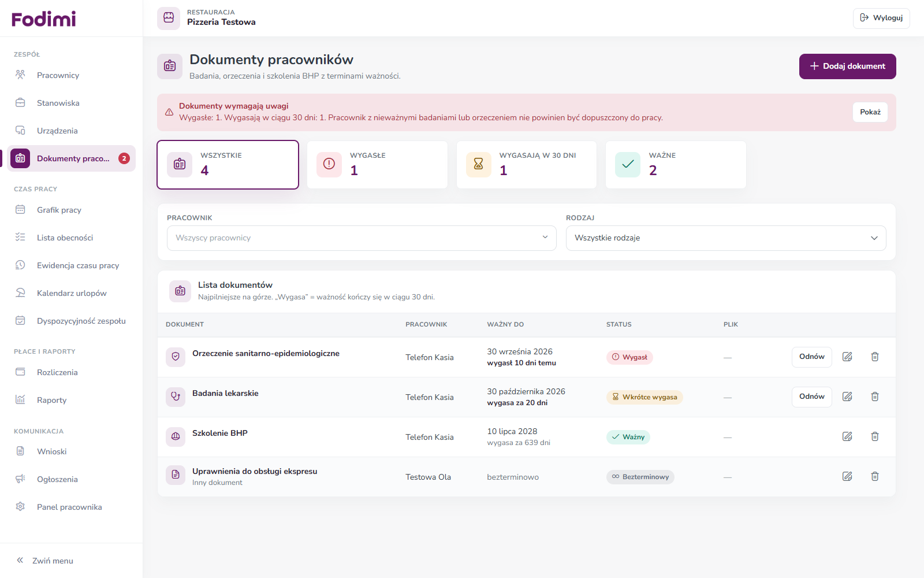Screen dimensions: 924x578
Task: Edit the Uprawnienia do obsługi ekspresu document
Action: point(847,476)
